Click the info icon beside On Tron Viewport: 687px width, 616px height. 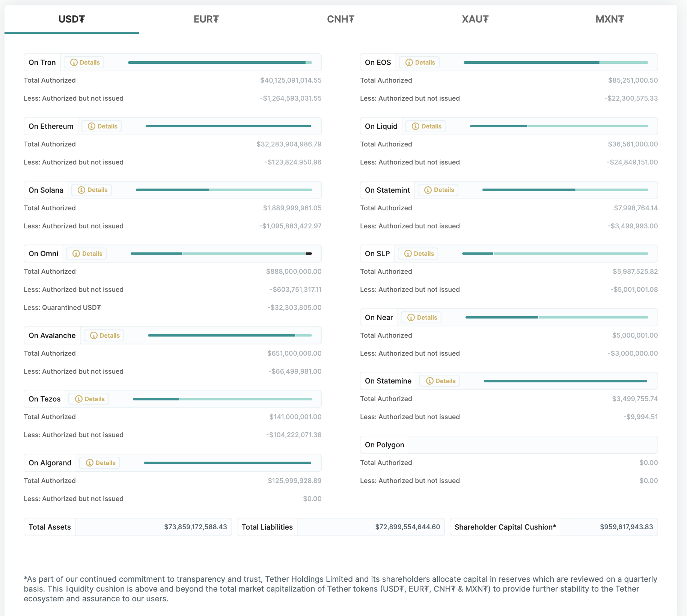74,63
